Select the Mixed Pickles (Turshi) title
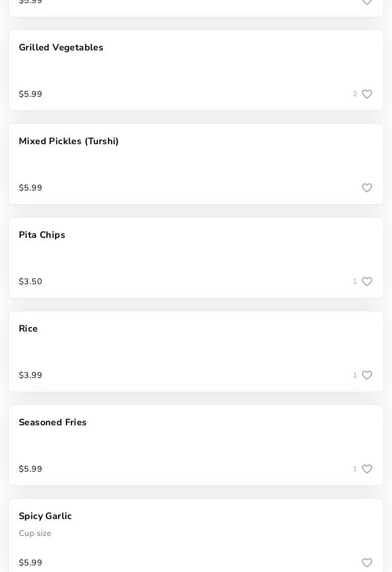 (69, 141)
